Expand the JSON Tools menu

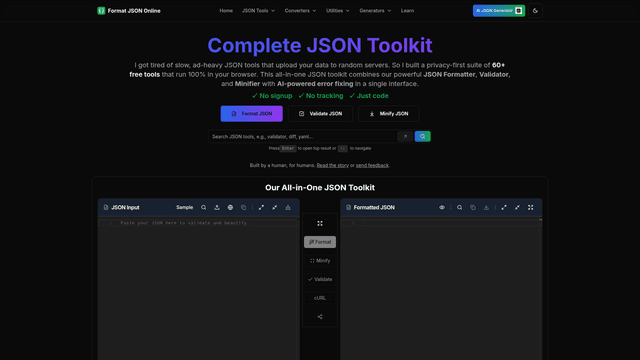(x=258, y=11)
